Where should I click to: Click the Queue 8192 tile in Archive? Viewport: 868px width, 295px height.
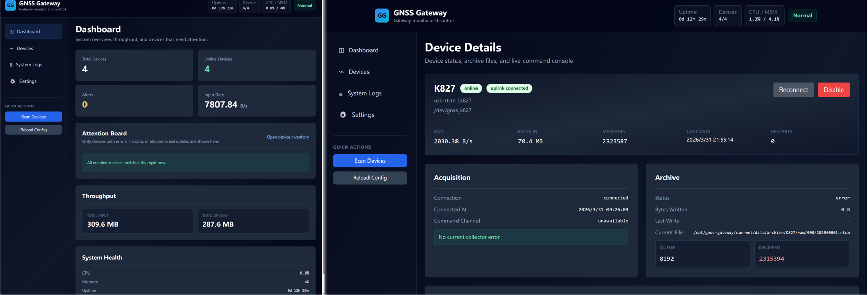pos(703,254)
